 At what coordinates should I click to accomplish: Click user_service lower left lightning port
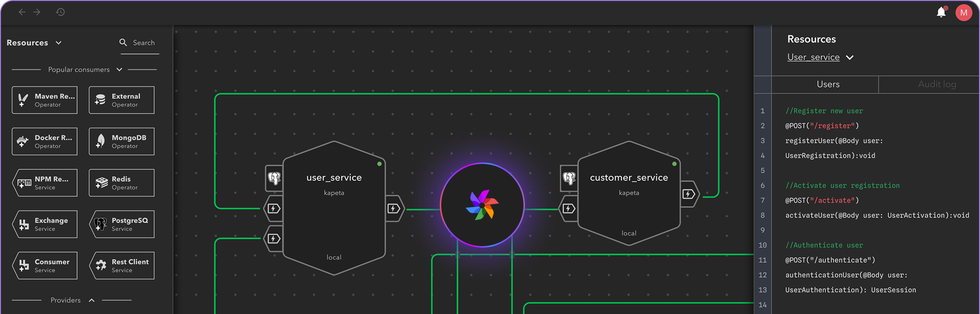(273, 238)
